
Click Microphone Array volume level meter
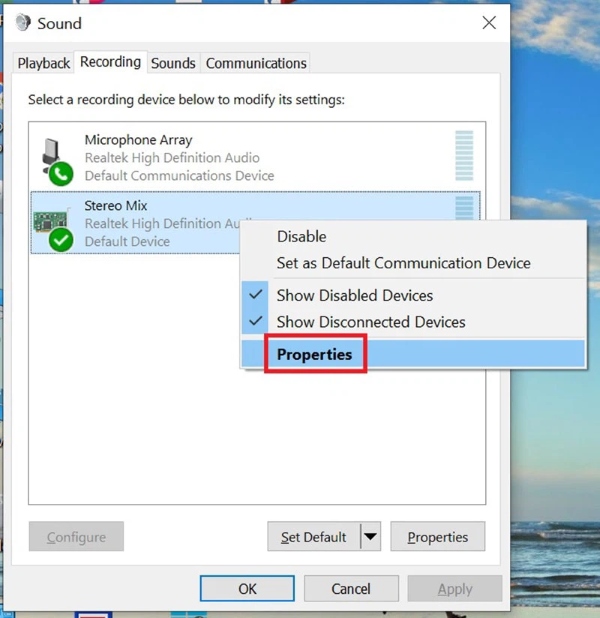tap(464, 157)
